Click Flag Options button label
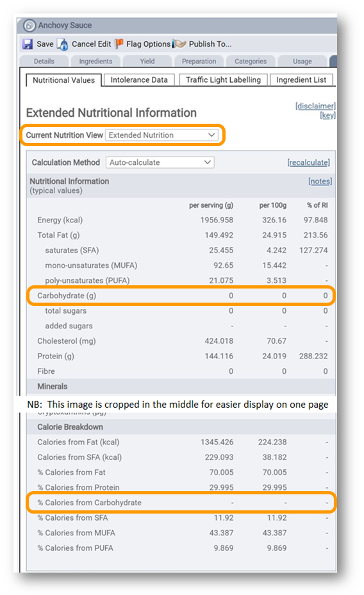 coord(148,44)
